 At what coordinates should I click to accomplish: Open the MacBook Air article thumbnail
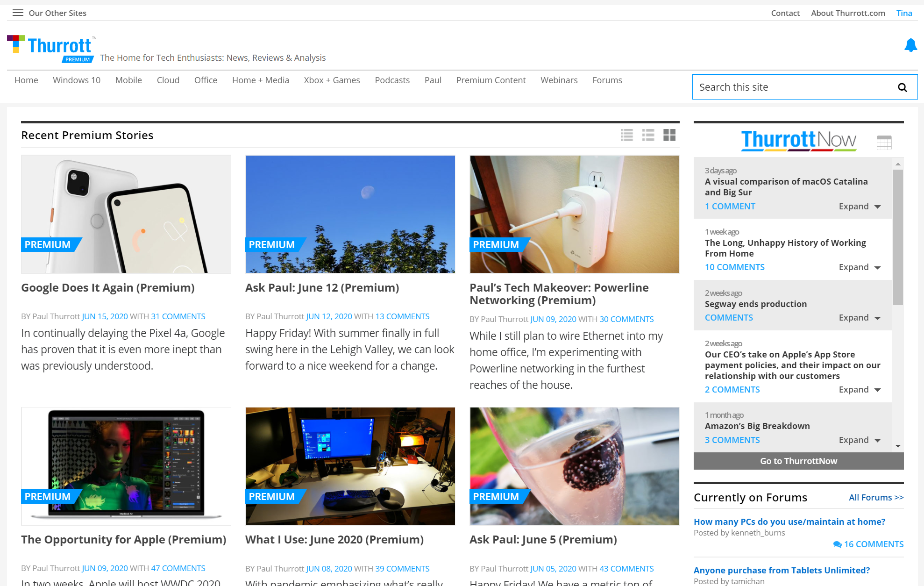point(126,466)
